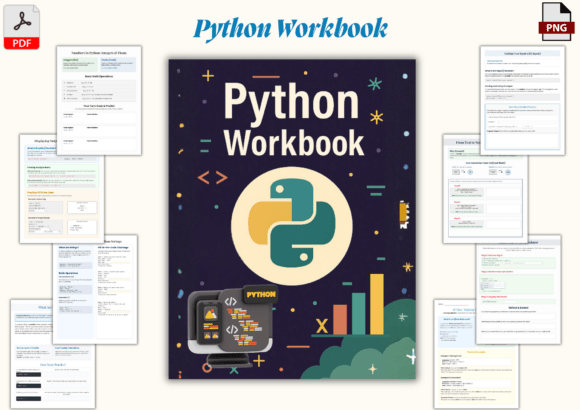The height and width of the screenshot is (410, 580).
Task: Open the user input page thumbnail
Action: click(522, 100)
